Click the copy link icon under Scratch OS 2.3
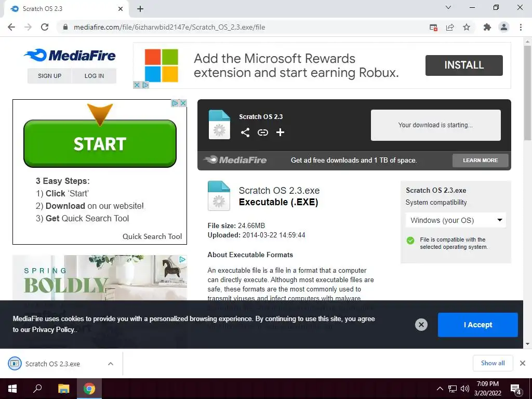 (262, 132)
